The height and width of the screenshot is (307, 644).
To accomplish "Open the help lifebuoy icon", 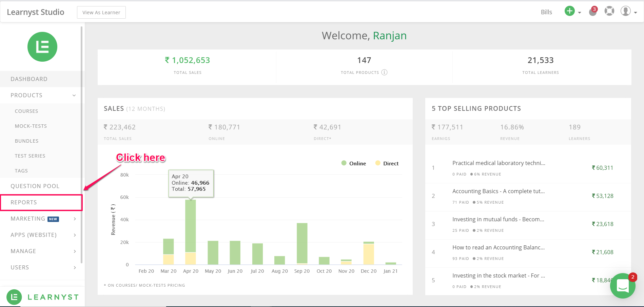I will [609, 11].
